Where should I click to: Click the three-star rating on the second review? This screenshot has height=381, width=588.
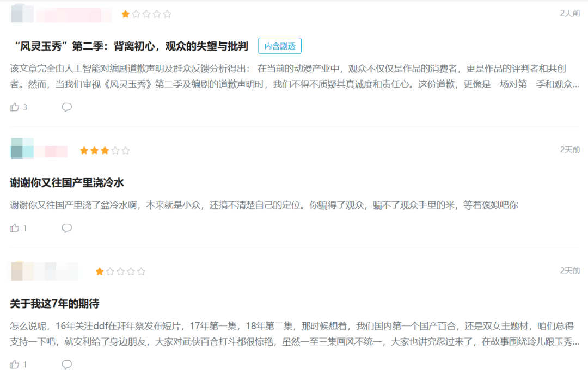pyautogui.click(x=105, y=151)
